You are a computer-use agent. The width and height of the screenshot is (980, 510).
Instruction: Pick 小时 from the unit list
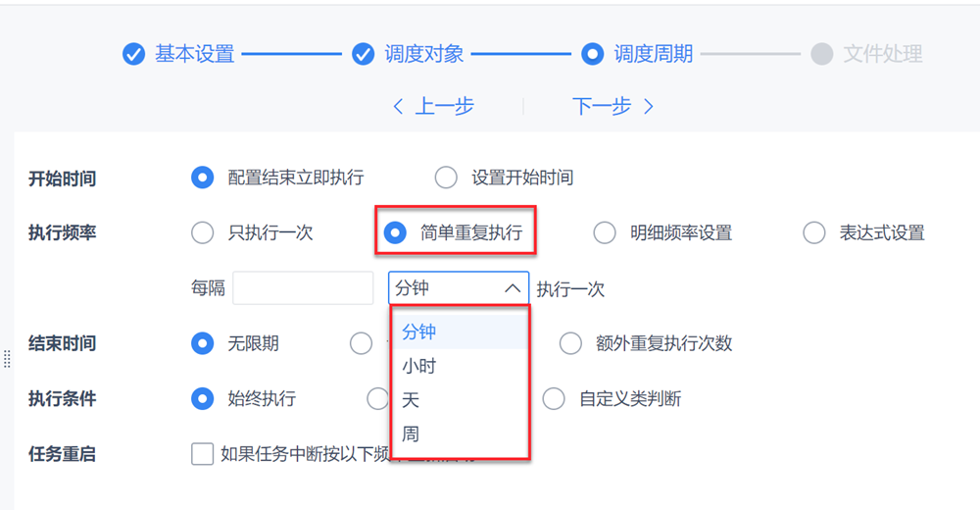click(x=419, y=366)
